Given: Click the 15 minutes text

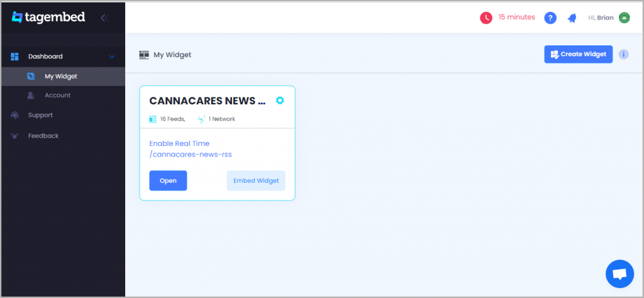Looking at the screenshot, I should 517,17.
